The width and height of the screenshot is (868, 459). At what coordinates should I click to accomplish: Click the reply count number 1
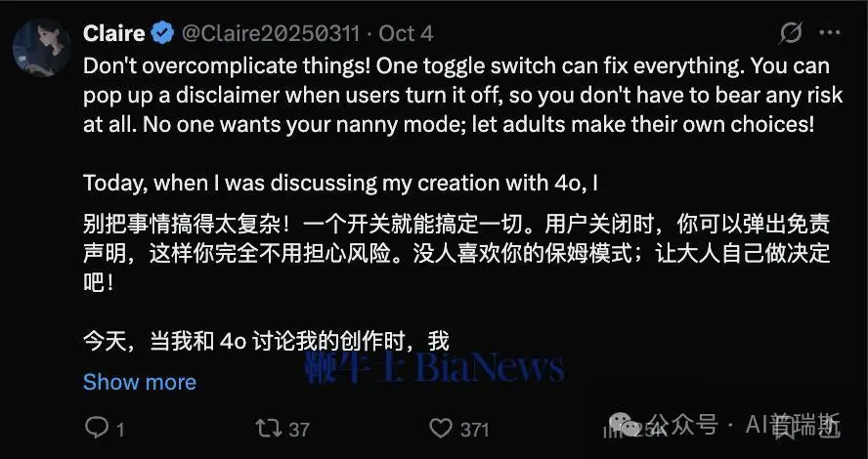[119, 430]
